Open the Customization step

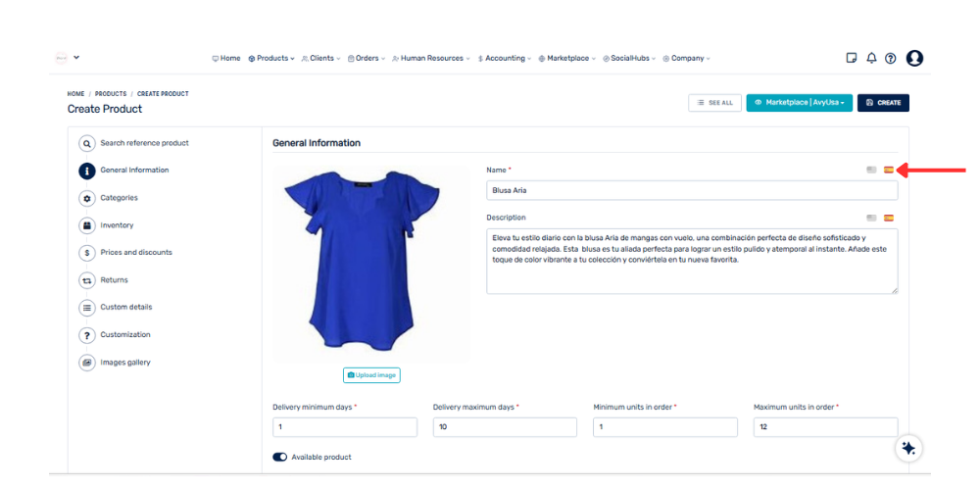pos(125,334)
